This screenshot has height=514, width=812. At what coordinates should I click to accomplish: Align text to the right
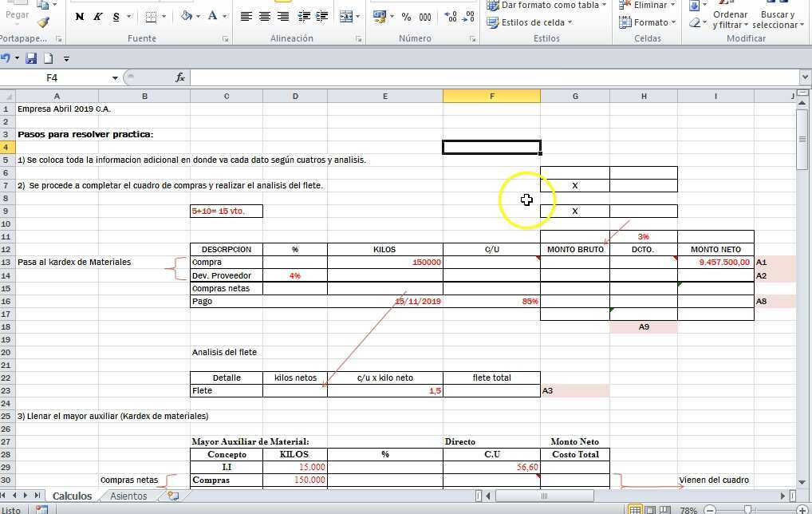click(x=282, y=17)
